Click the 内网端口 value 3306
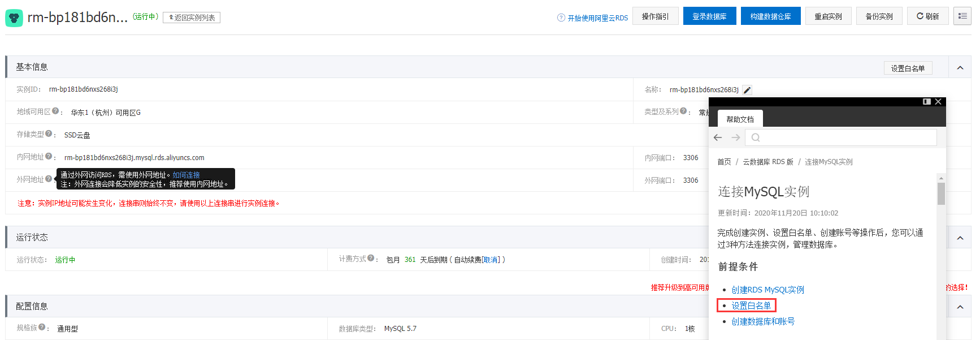 click(x=691, y=158)
